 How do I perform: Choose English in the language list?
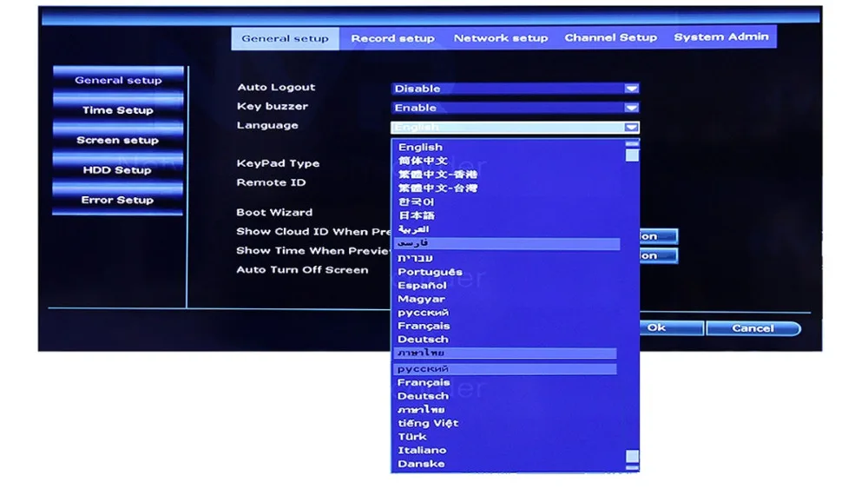coord(420,148)
